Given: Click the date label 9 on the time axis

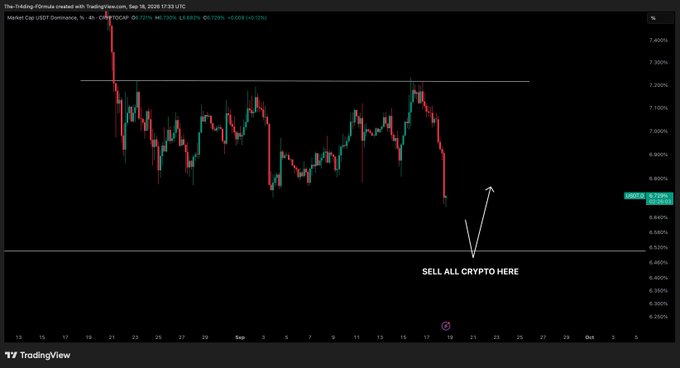Looking at the screenshot, I should point(333,337).
